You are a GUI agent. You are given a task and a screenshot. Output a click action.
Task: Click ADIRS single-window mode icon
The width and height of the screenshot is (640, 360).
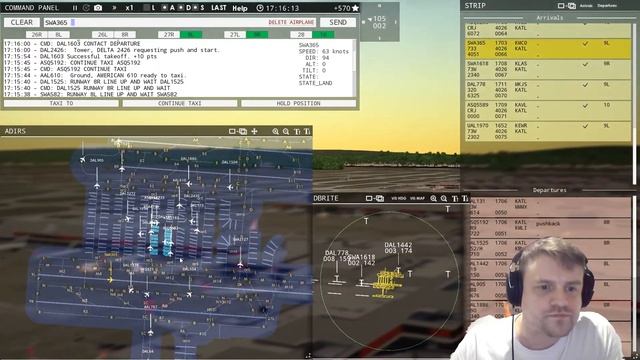[x=232, y=131]
